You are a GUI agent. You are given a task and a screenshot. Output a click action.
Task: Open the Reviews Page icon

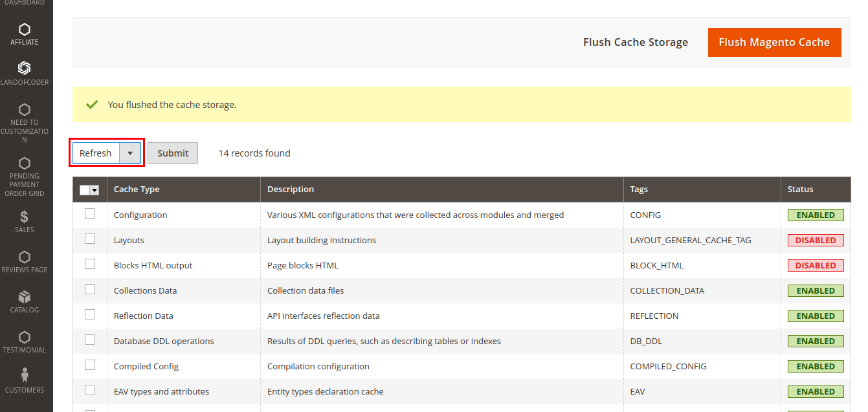[x=25, y=257]
